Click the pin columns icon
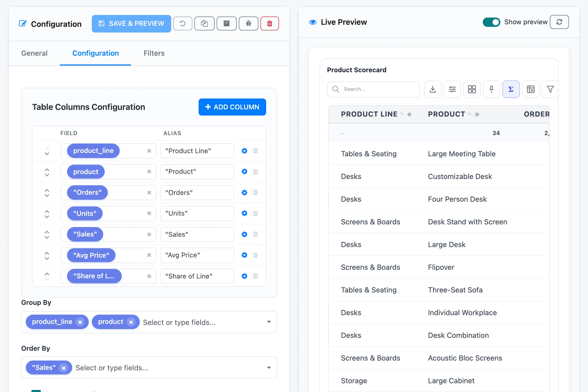Screen dimensions: 588x392 (x=492, y=89)
